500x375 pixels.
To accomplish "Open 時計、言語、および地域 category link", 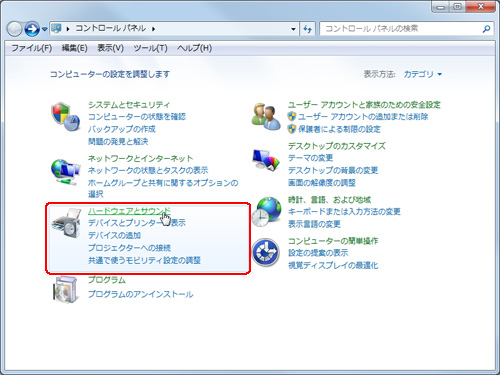I will tap(329, 200).
